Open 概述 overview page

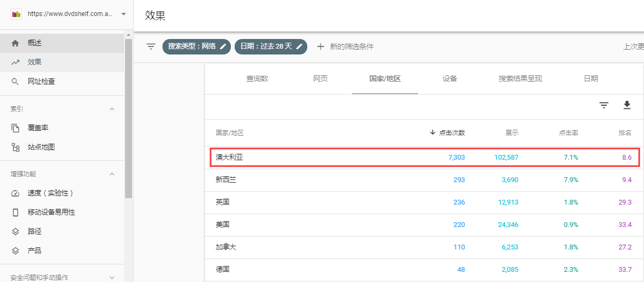point(62,43)
